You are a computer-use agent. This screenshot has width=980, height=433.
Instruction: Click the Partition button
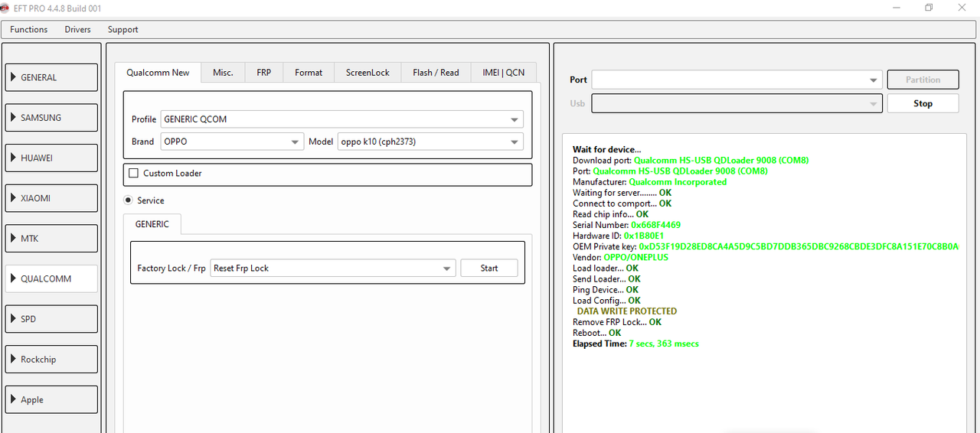tap(923, 80)
